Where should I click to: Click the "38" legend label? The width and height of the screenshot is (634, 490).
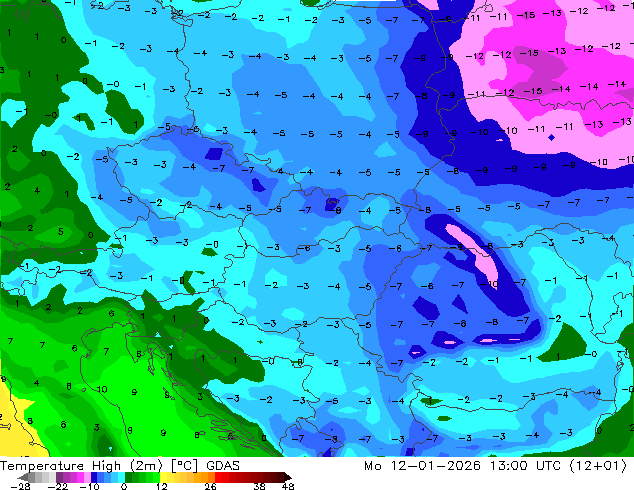260,486
